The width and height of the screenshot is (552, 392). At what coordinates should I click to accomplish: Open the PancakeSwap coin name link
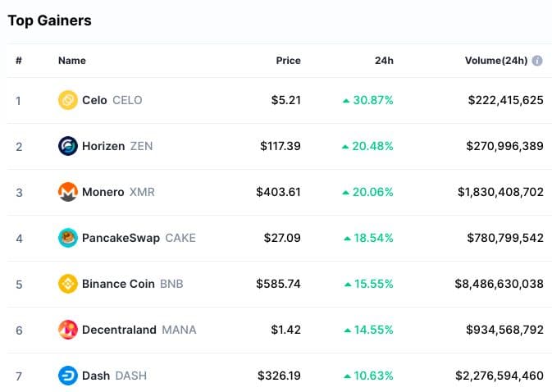pos(121,238)
